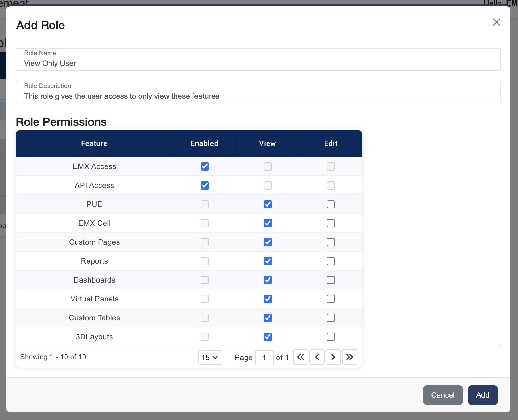
Task: Disable the API Access enabled checkbox
Action: pyautogui.click(x=205, y=185)
